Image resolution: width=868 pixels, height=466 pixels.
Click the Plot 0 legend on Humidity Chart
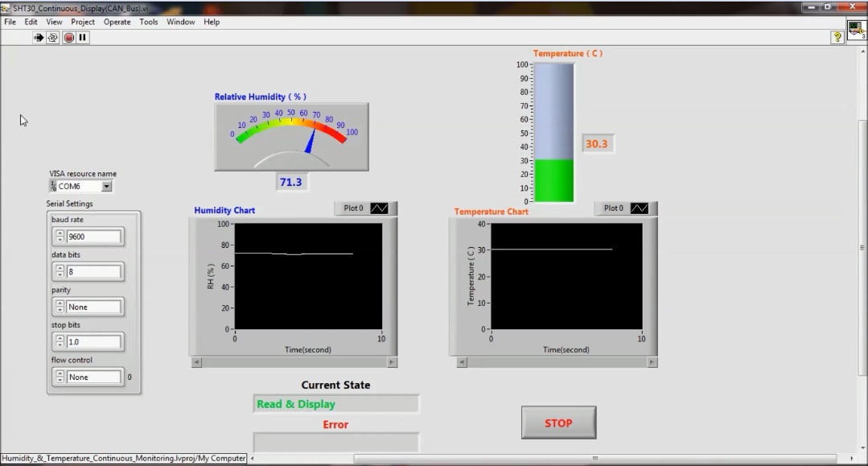pos(365,208)
